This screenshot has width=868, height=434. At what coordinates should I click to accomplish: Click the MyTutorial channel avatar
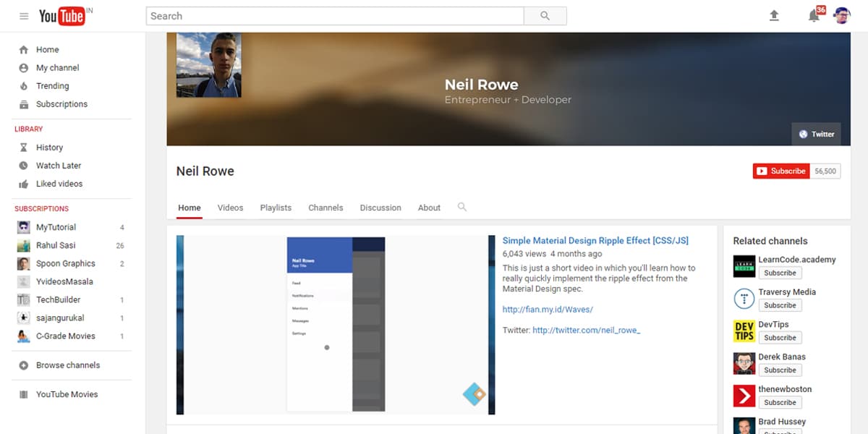(24, 227)
